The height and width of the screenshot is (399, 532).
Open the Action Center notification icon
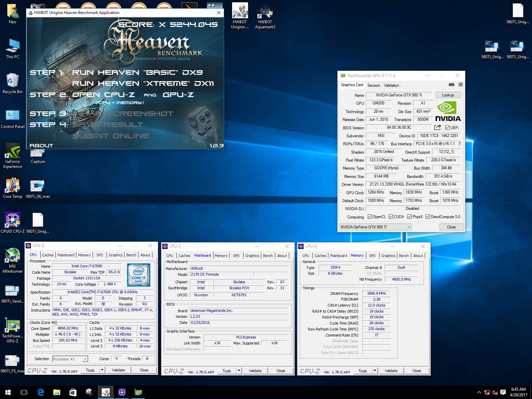pyautogui.click(x=503, y=392)
